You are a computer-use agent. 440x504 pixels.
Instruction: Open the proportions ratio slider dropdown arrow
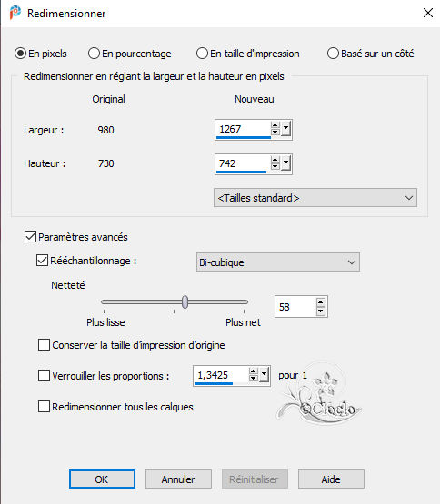coord(264,374)
